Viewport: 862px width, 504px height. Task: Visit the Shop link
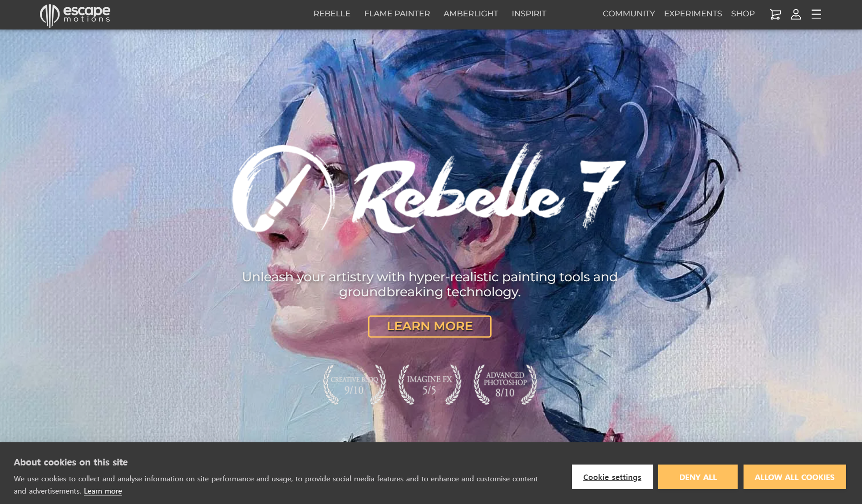pyautogui.click(x=743, y=14)
